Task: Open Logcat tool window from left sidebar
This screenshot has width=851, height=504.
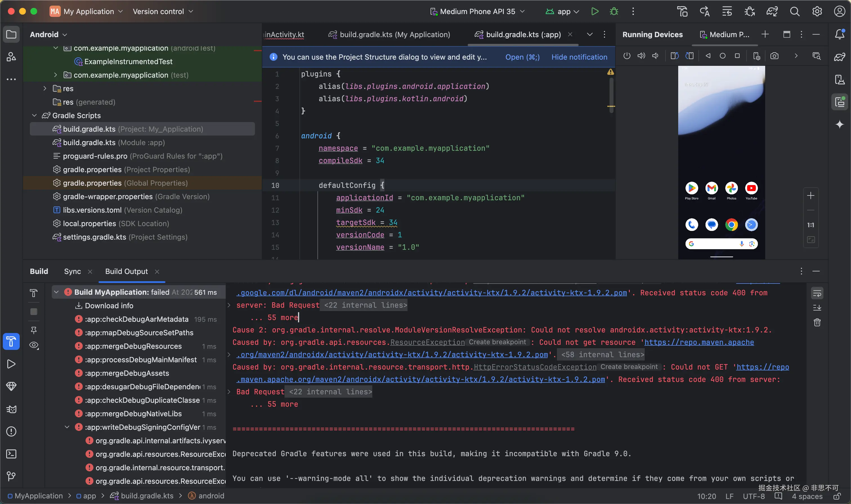Action: [11, 409]
